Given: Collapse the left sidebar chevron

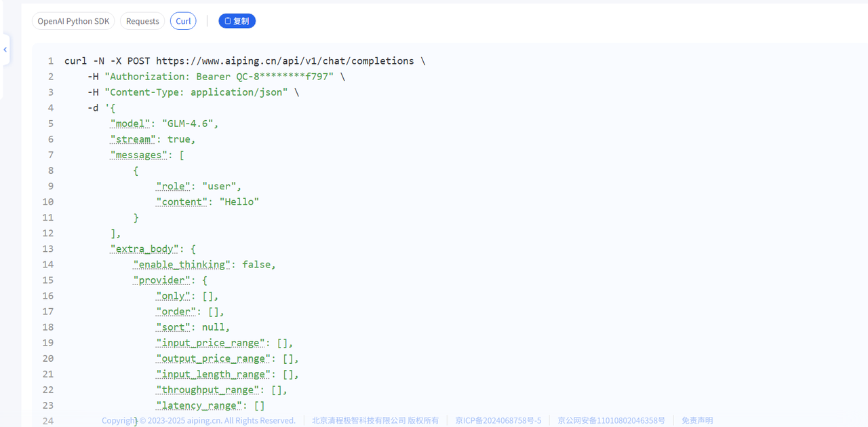Looking at the screenshot, I should click(5, 50).
